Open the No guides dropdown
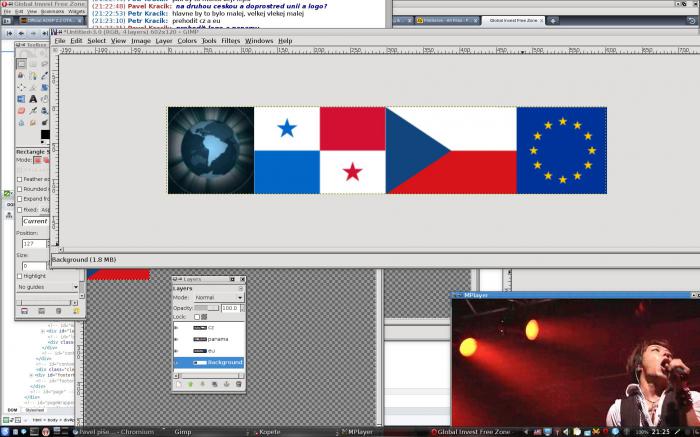This screenshot has width=700, height=437. 47,287
